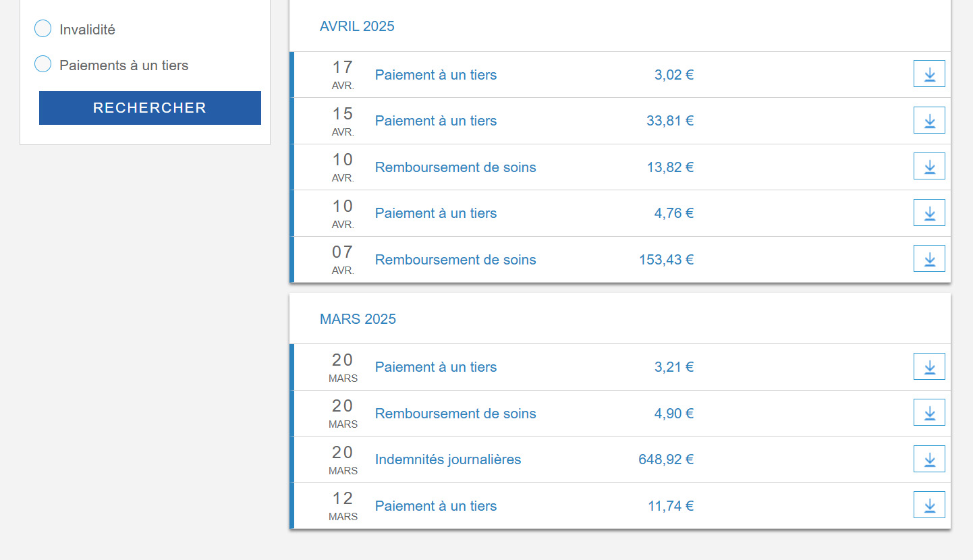Screen dimensions: 973x560
Task: Download the 3,21 € payment from 20 mars
Action: (929, 366)
